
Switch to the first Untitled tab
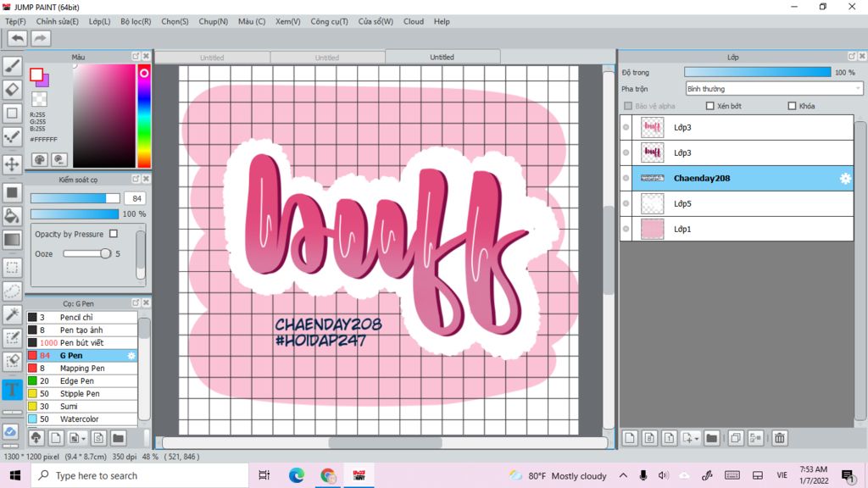coord(212,58)
